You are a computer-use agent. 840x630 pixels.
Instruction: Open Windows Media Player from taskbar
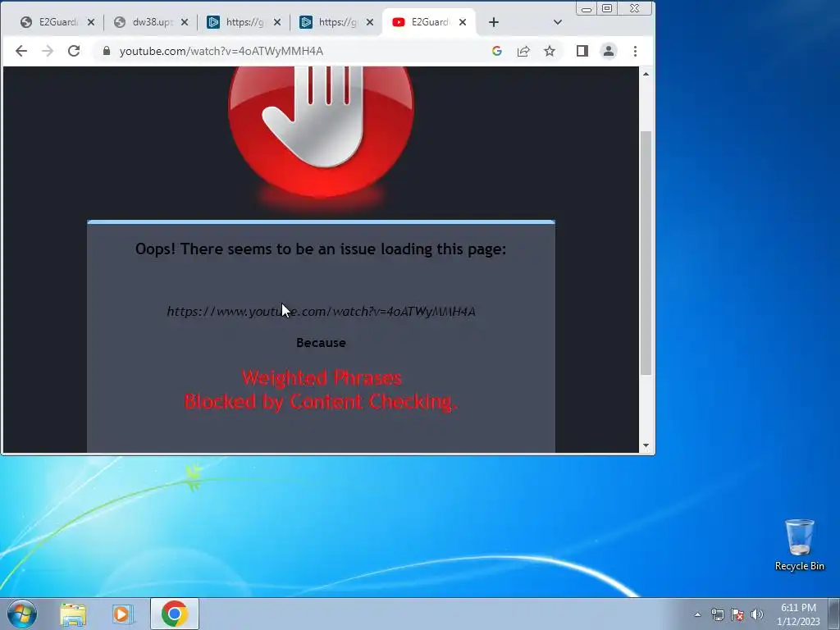123,614
